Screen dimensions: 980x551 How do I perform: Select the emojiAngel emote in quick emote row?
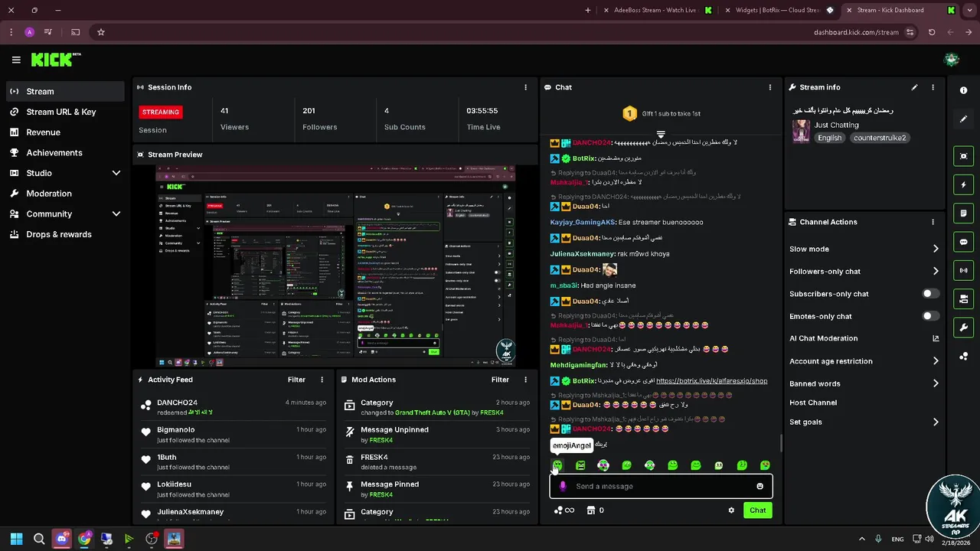(x=557, y=465)
